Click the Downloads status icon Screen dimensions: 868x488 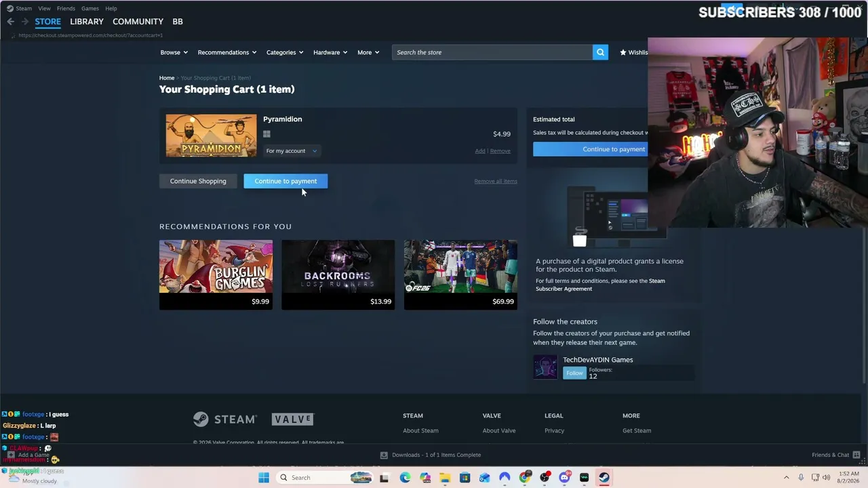(x=384, y=455)
